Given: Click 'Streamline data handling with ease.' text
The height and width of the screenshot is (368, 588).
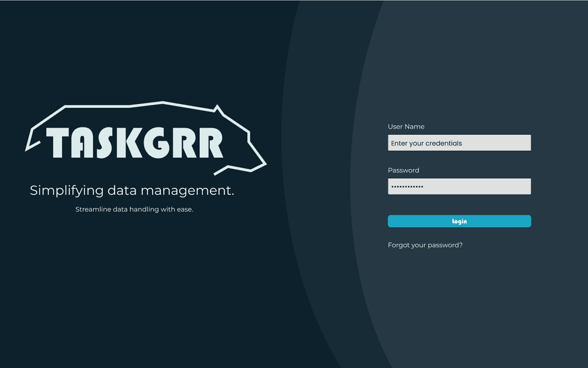Looking at the screenshot, I should (134, 209).
